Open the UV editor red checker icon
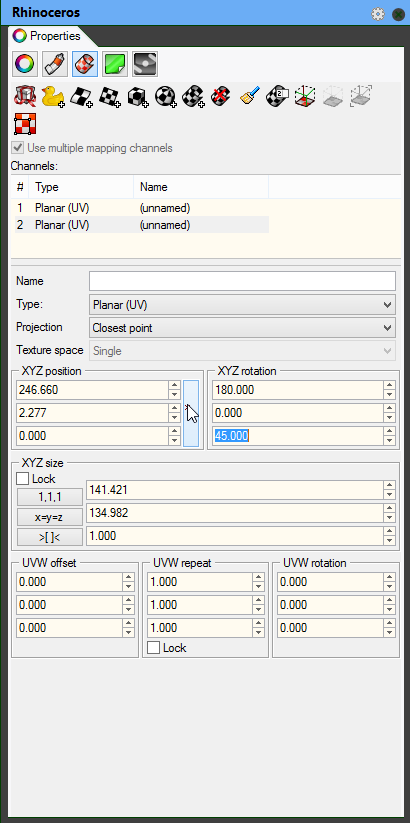The width and height of the screenshot is (410, 823). click(x=25, y=124)
